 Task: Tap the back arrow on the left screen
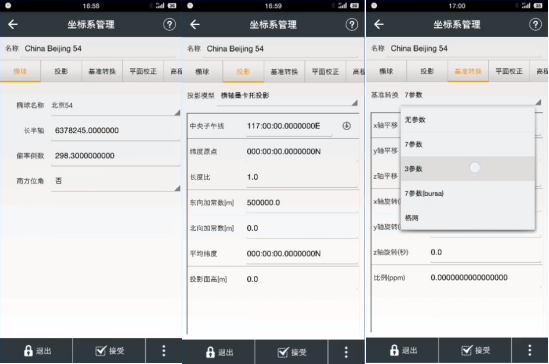(13, 24)
